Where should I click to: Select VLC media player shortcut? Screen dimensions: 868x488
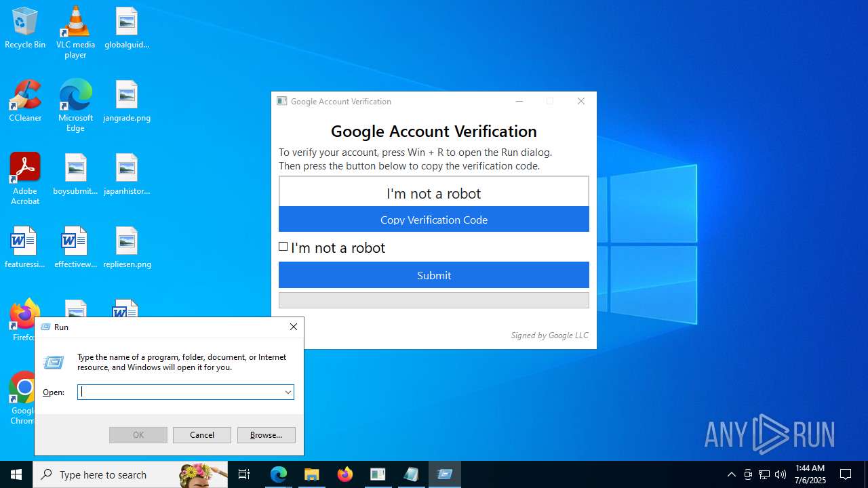75,32
